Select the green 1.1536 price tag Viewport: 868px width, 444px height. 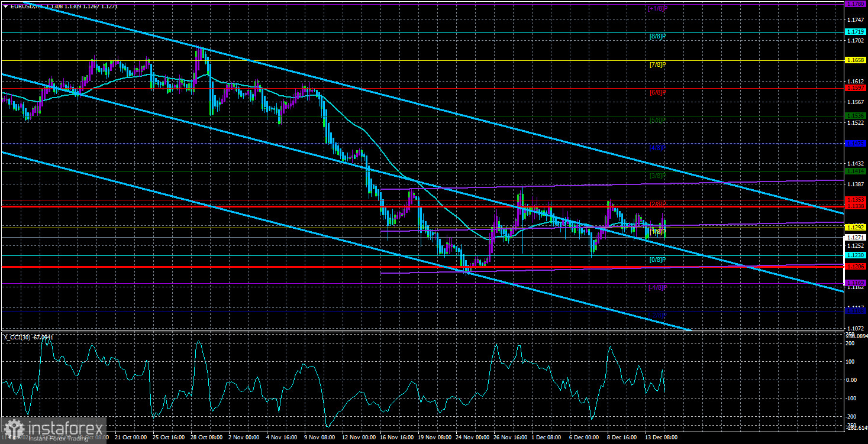856,116
